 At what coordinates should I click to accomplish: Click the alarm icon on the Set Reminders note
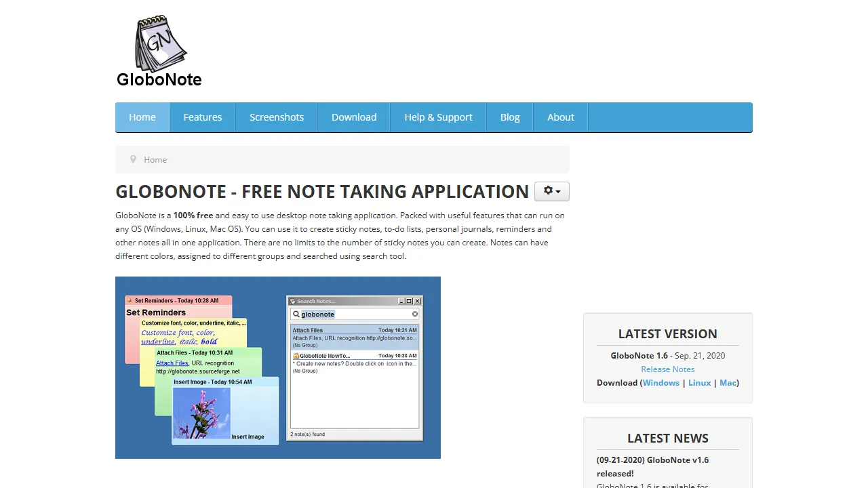tap(129, 300)
